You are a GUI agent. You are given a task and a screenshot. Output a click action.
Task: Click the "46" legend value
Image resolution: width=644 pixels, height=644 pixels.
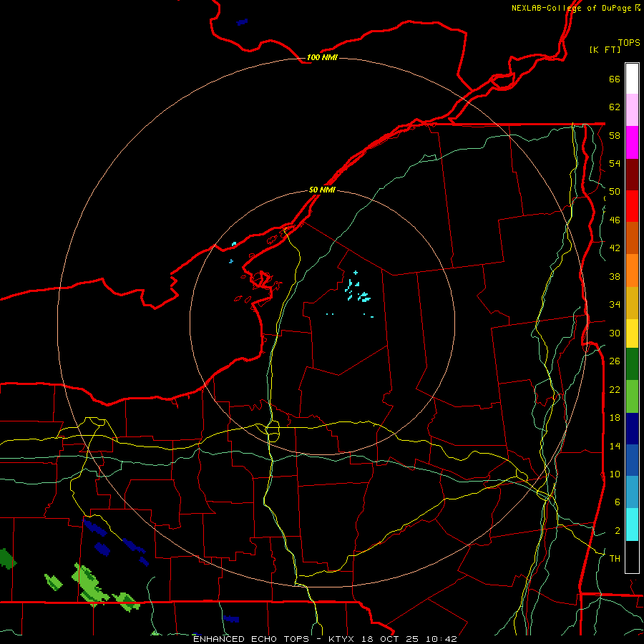tap(615, 220)
